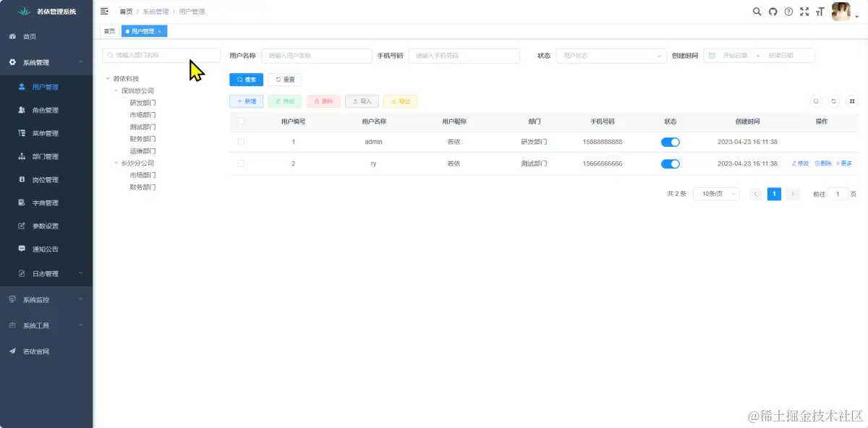
Task: Select 研发部门 in department tree
Action: click(x=142, y=103)
